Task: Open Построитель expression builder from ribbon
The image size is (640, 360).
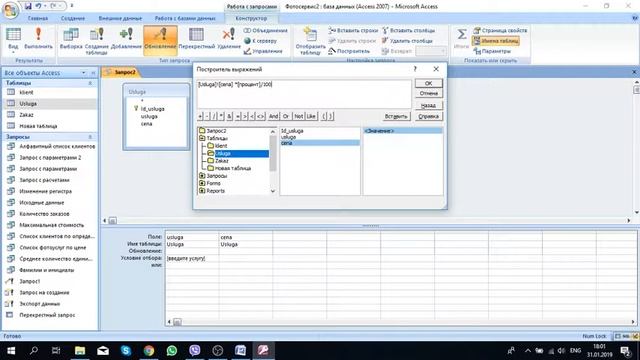Action: pyautogui.click(x=349, y=51)
